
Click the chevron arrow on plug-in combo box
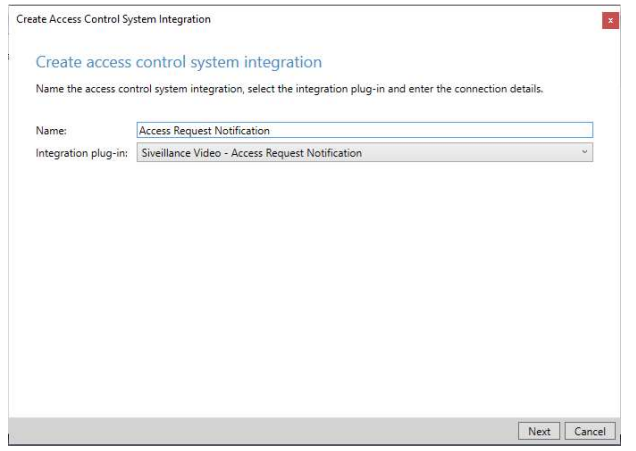click(584, 153)
